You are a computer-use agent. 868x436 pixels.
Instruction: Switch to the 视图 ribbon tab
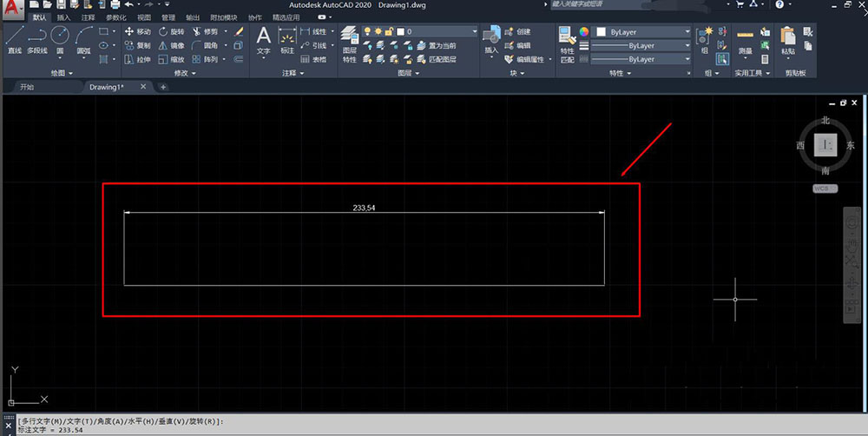pyautogui.click(x=144, y=17)
